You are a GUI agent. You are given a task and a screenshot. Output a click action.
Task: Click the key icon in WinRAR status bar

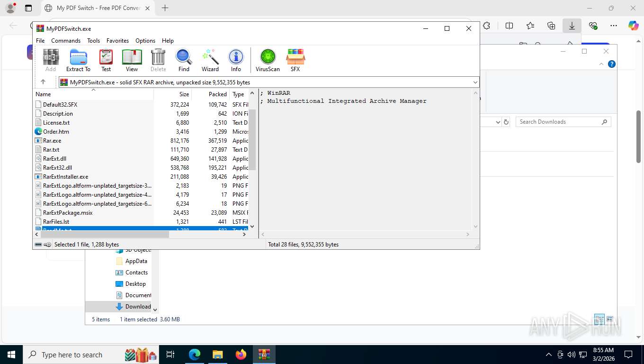click(47, 245)
